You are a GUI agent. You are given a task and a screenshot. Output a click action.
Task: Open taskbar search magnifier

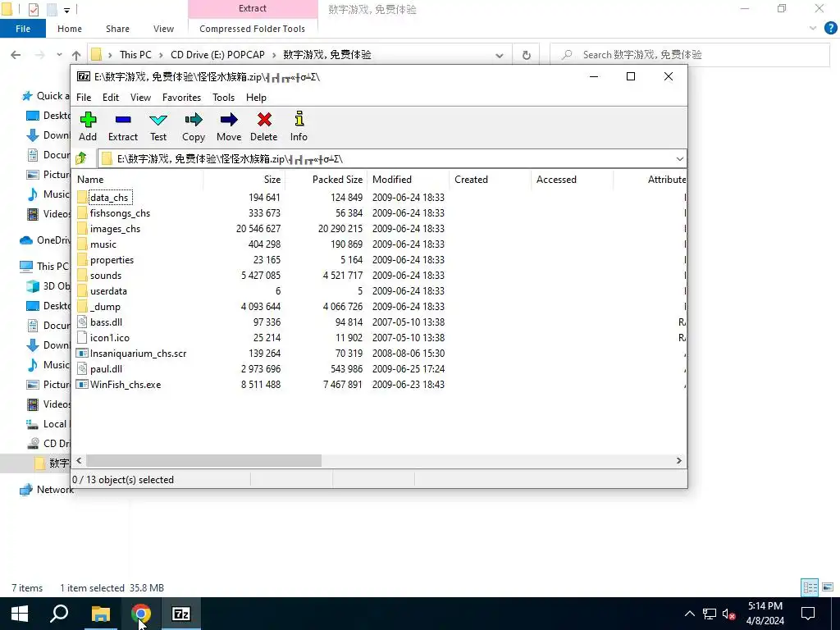(x=59, y=614)
